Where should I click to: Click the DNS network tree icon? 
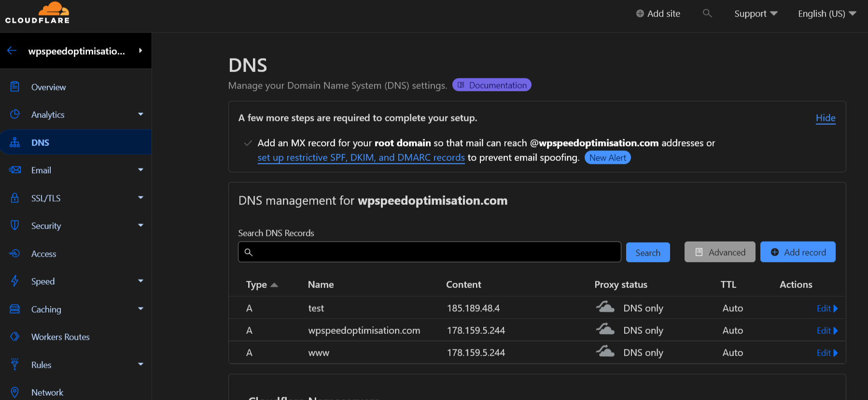tap(15, 143)
